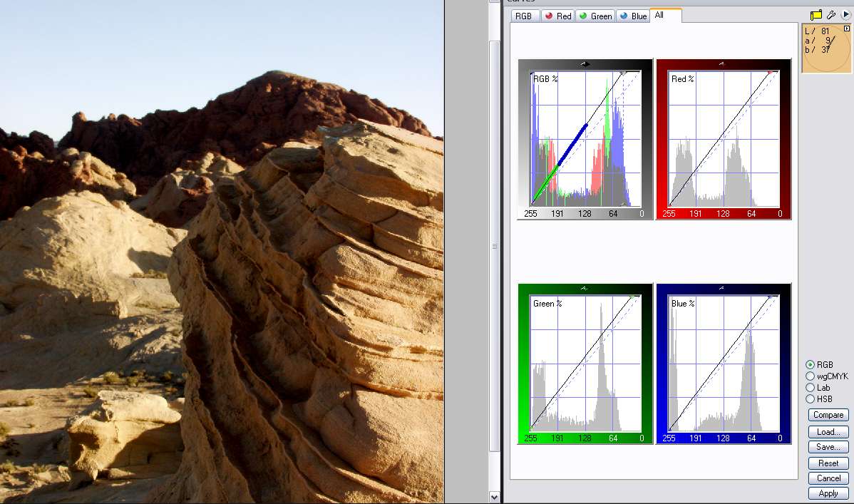854x504 pixels.
Task: Click the preview scrollbar down arrow
Action: 494,496
